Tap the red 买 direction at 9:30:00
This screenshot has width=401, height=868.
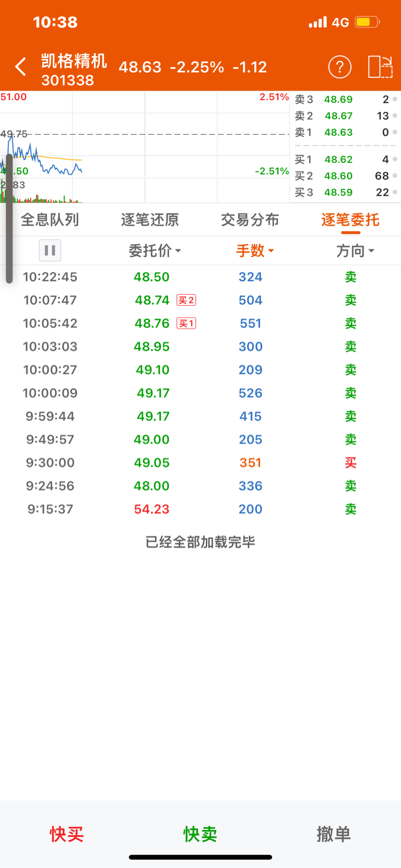tap(351, 462)
